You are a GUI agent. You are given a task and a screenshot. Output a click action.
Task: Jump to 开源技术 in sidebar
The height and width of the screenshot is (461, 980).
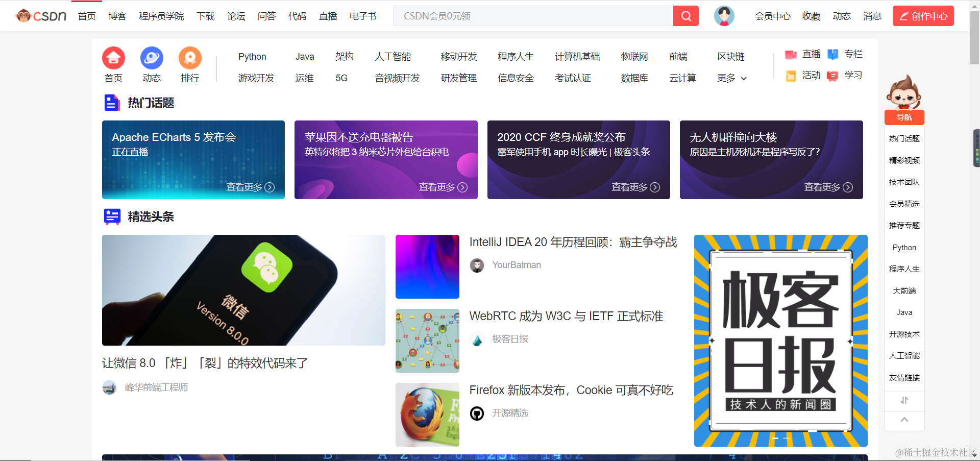pyautogui.click(x=904, y=334)
